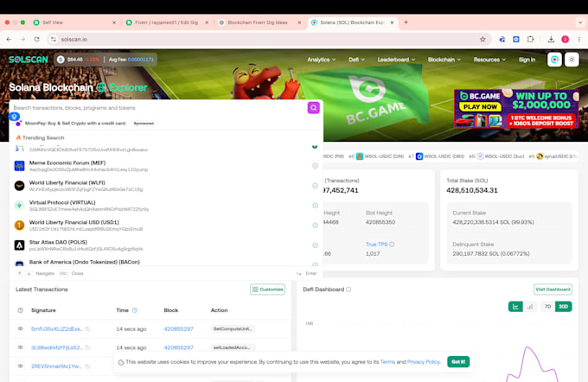Copy signature 3L98wdrkfzFFjLaS2

coord(87,347)
